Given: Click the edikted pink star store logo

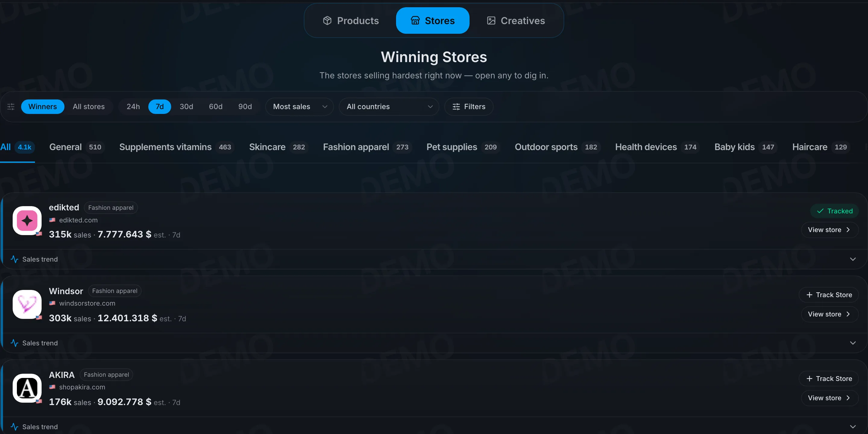Looking at the screenshot, I should tap(27, 220).
